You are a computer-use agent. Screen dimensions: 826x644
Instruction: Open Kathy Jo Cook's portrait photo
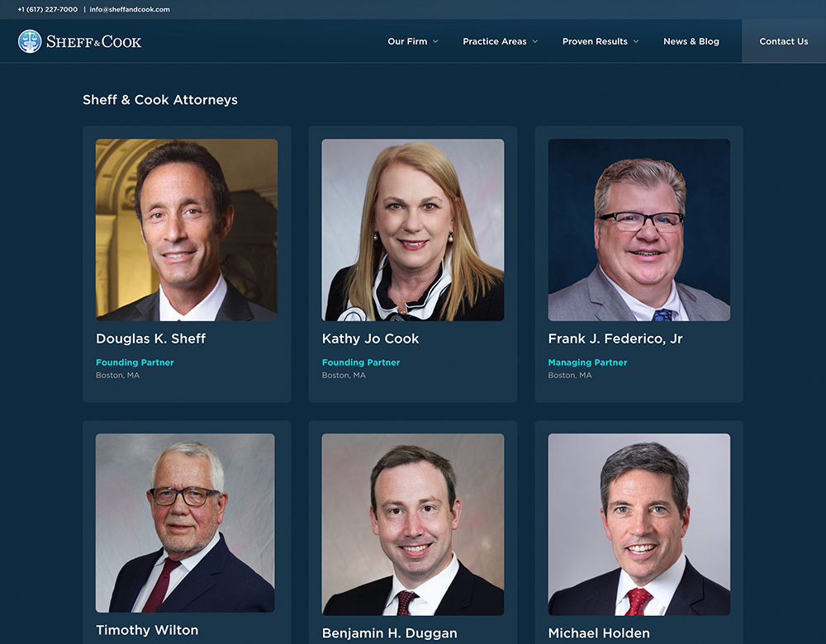point(413,230)
